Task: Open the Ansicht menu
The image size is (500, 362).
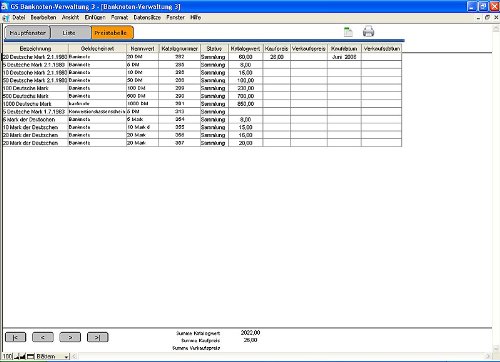Action: tap(70, 17)
